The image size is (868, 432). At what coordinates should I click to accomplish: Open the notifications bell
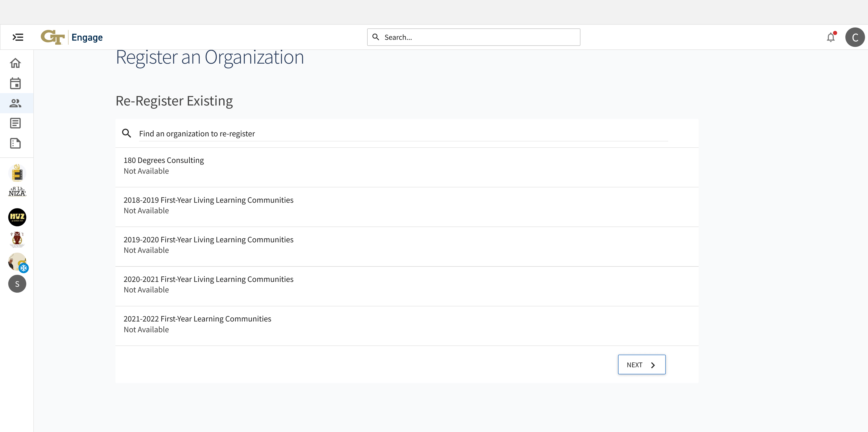(831, 37)
